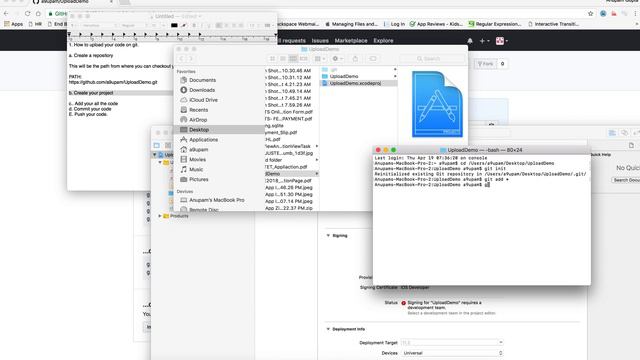Collapse Deployment Info section in Xcode
The height and width of the screenshot is (360, 640).
328,329
